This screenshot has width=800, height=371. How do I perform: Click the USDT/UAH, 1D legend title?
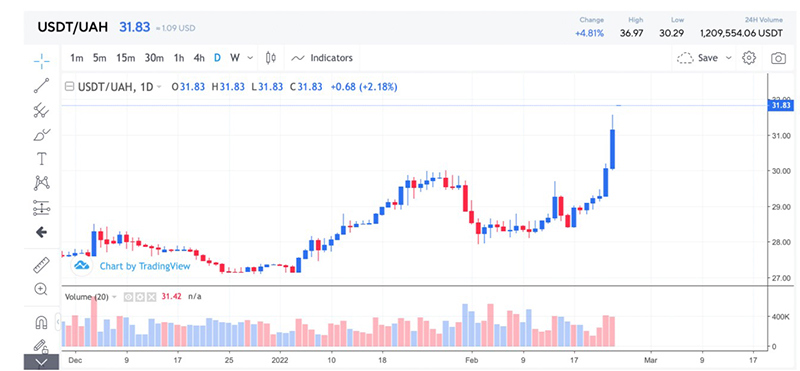pos(115,87)
